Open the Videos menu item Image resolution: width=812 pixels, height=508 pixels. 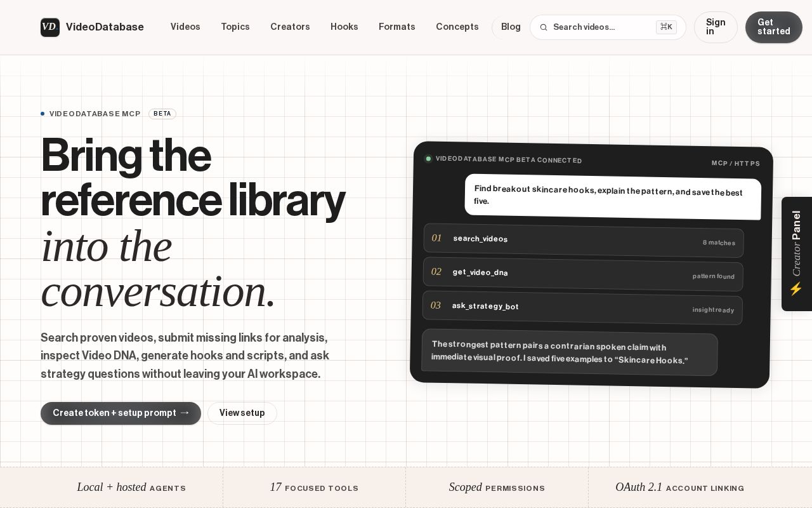(185, 27)
